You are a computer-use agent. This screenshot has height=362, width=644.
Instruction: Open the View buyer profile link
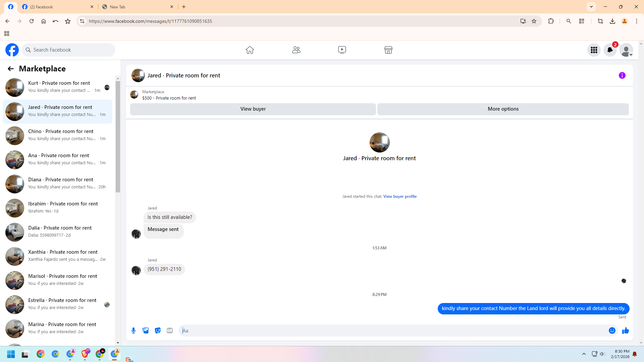coord(400,196)
